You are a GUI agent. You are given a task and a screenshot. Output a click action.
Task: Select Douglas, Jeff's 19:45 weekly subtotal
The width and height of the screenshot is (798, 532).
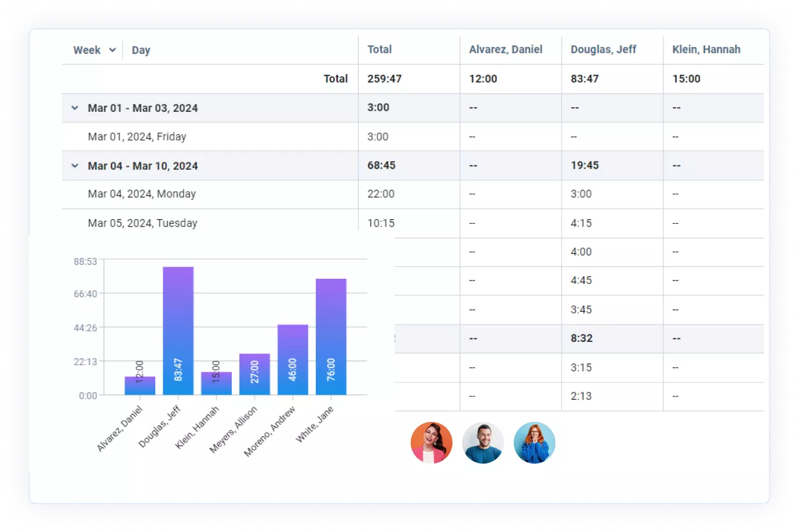pos(585,165)
